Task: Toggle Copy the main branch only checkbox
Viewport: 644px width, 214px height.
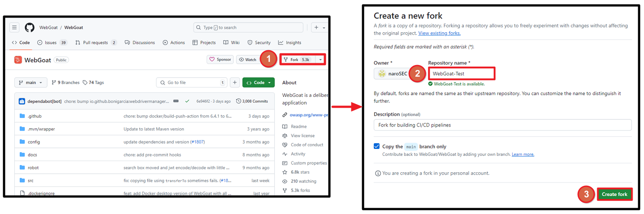Action: coord(376,146)
